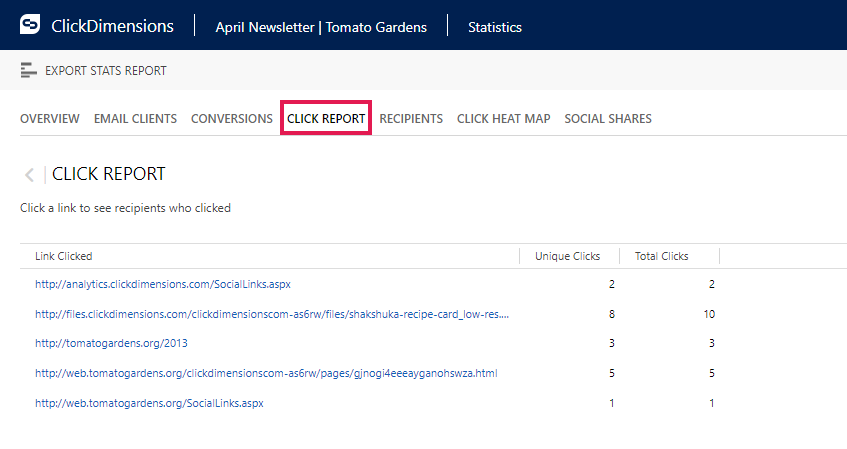The width and height of the screenshot is (847, 449).
Task: Open the Overview tab
Action: pos(50,119)
